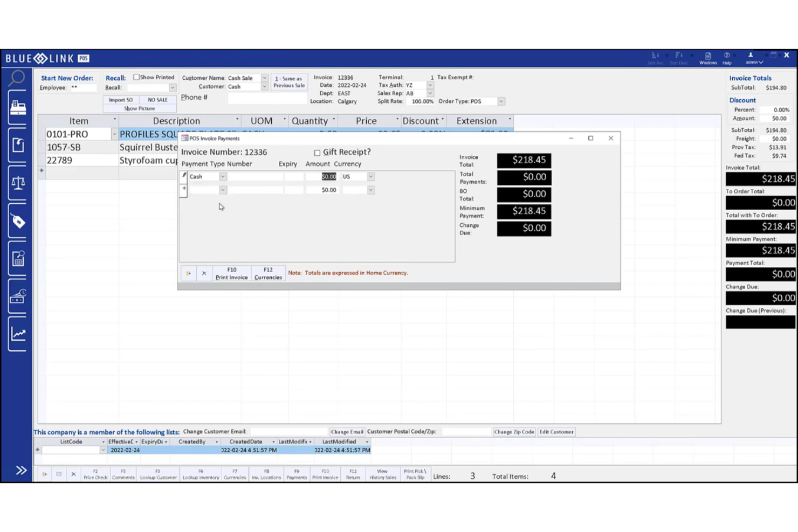Viewport: 798px width, 532px height.
Task: Click the Sort Asc. toolbar icon
Action: [x=656, y=59]
